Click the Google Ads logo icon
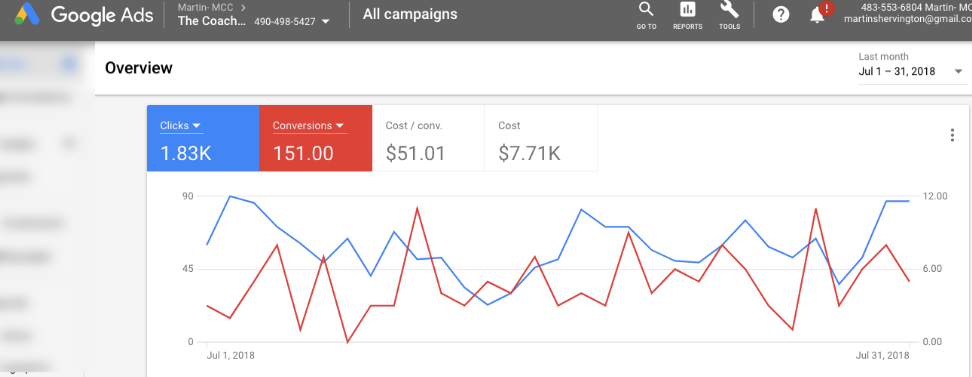972x377 pixels. coord(27,14)
